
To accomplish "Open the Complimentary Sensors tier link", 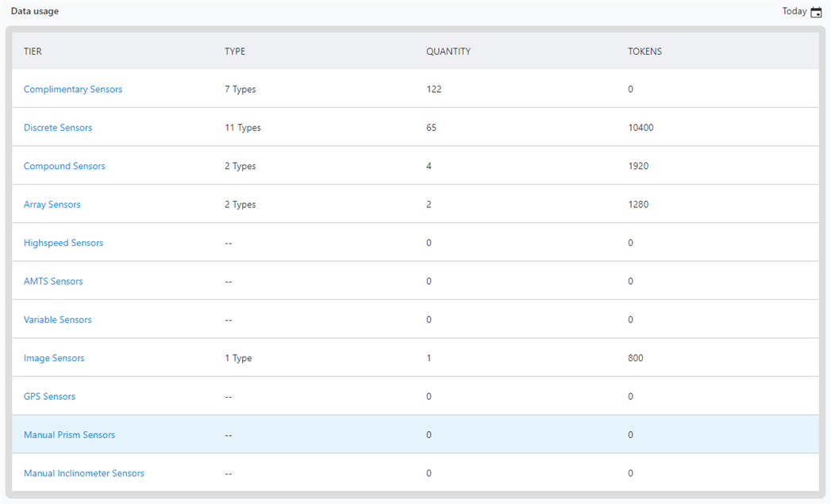I will 73,90.
